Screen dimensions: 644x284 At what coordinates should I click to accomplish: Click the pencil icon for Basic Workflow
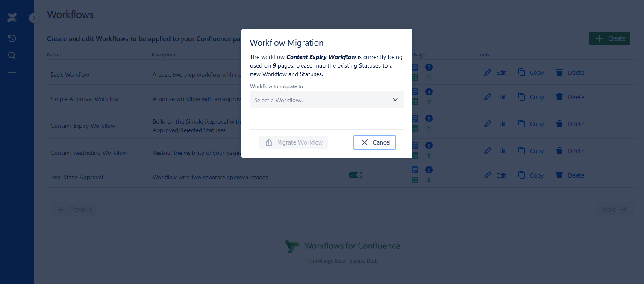click(x=488, y=73)
